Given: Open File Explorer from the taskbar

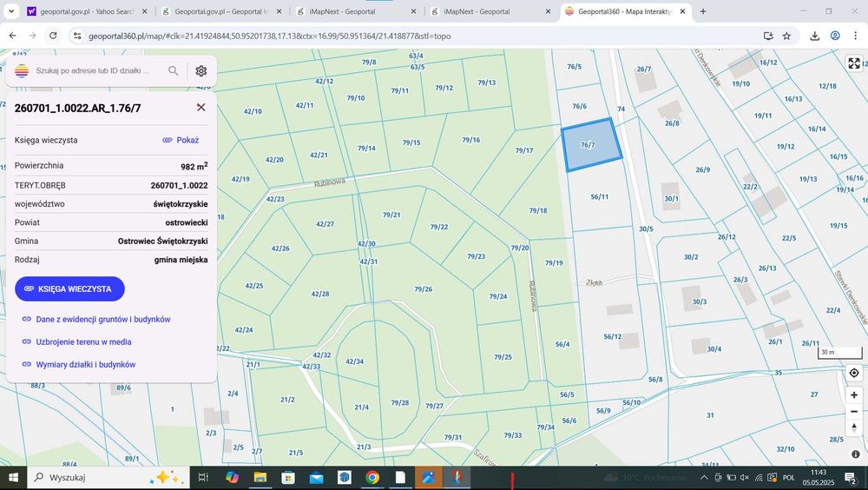Looking at the screenshot, I should pyautogui.click(x=260, y=477).
